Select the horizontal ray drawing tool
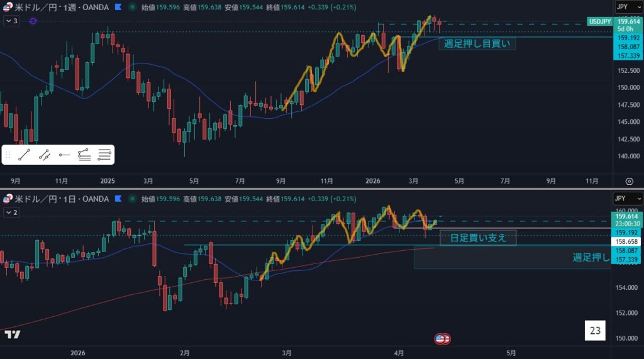Image resolution: width=644 pixels, height=359 pixels. pos(65,154)
